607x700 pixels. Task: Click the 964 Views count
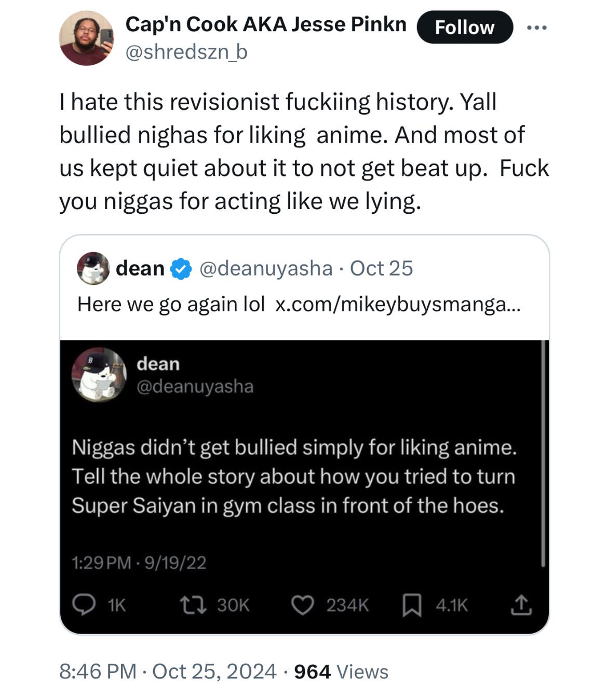[341, 671]
